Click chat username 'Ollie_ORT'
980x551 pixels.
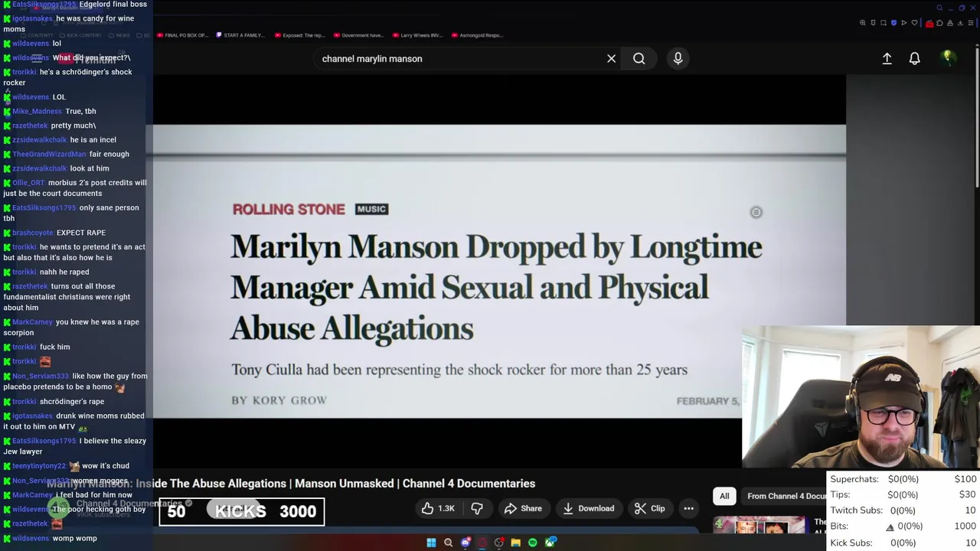click(x=28, y=183)
